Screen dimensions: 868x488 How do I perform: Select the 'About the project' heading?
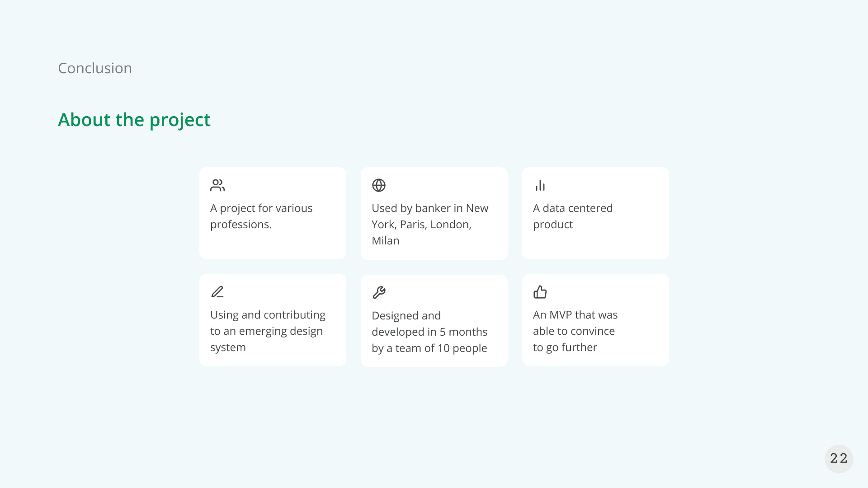[x=134, y=120]
